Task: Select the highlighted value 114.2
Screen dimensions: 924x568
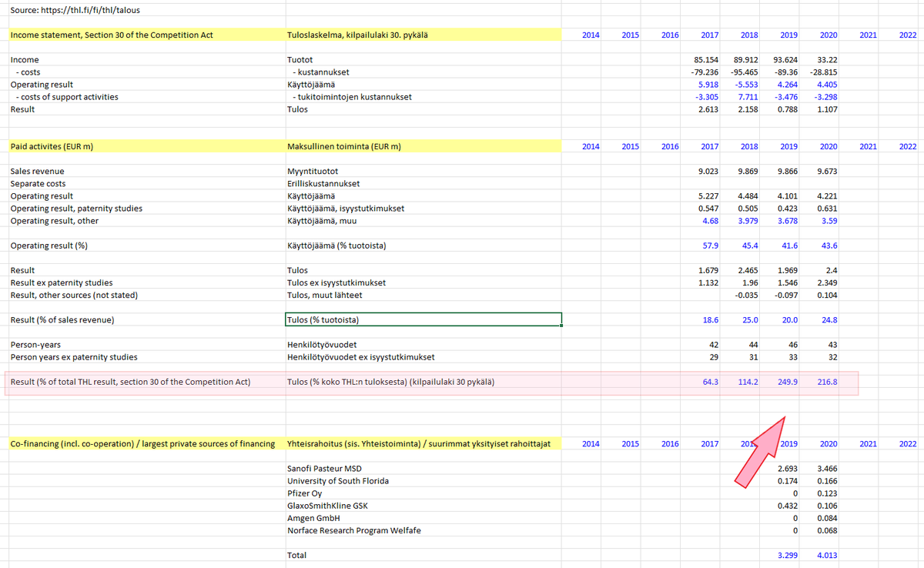Action: 748,382
